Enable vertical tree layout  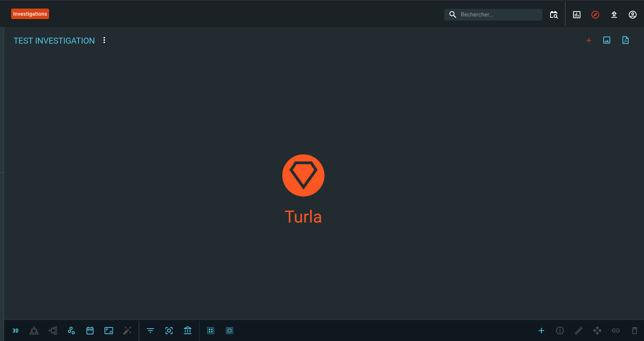(34, 331)
